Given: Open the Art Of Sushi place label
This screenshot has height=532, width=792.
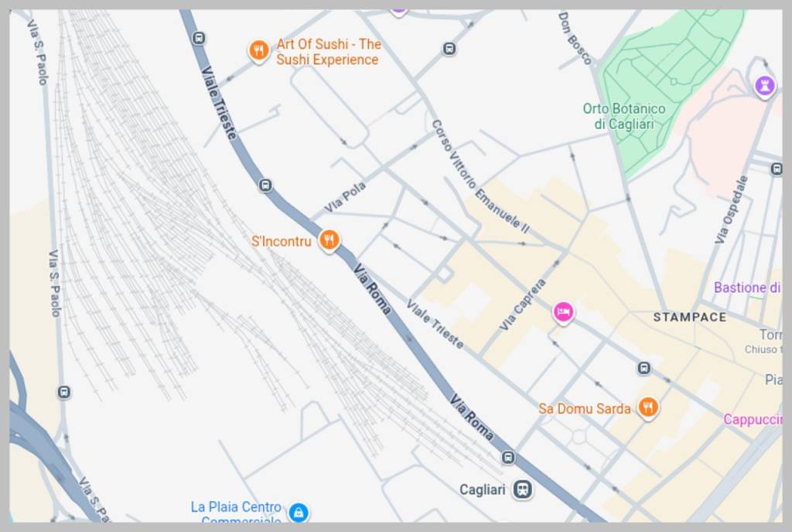Looking at the screenshot, I should tap(328, 52).
